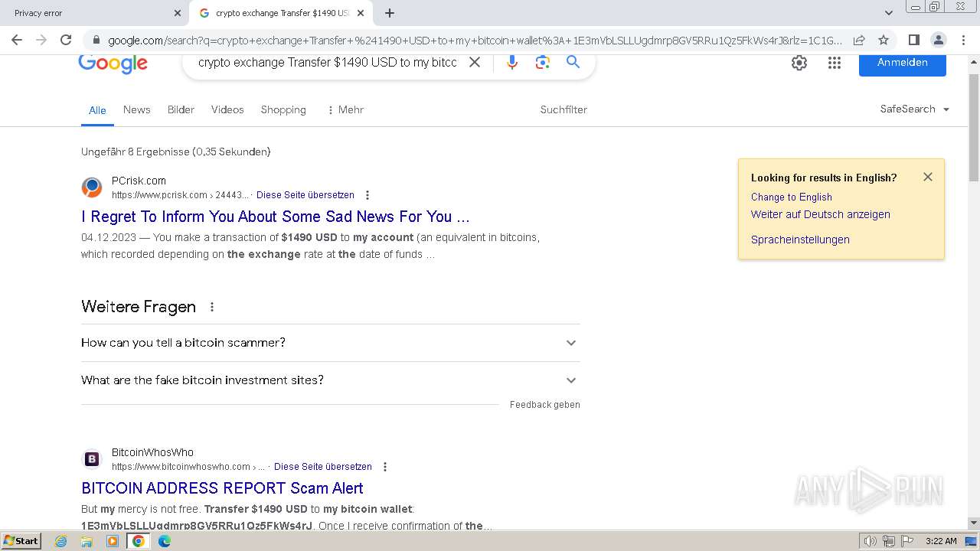Switch to Videos results

tap(227, 109)
